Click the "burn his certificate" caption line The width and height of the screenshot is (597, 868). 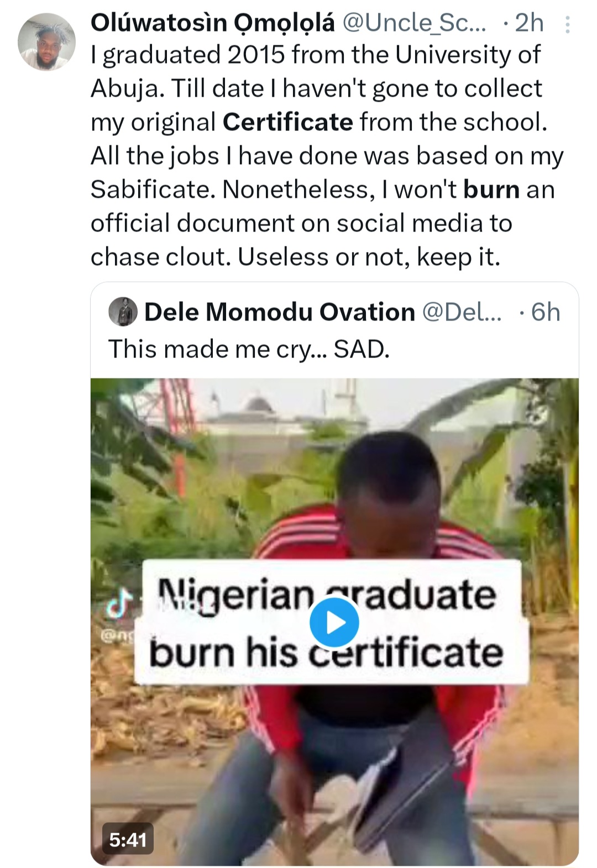pyautogui.click(x=326, y=653)
